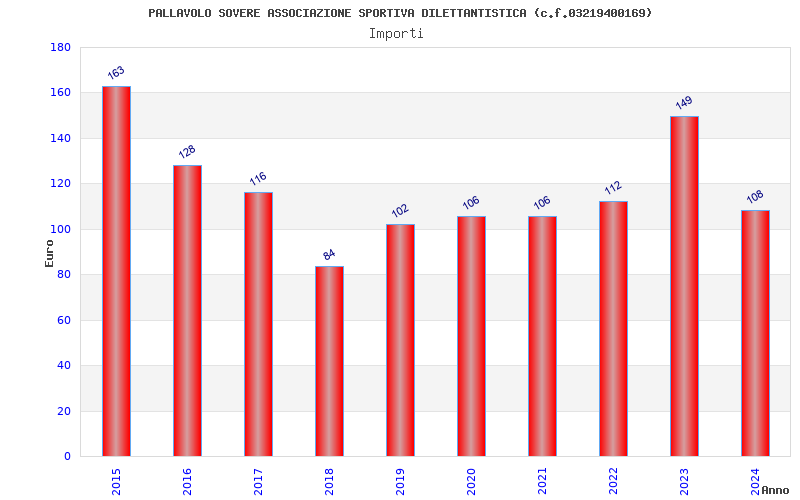This screenshot has height=500, width=800.
Task: Select the shortest bar for 2018
Action: pos(329,361)
